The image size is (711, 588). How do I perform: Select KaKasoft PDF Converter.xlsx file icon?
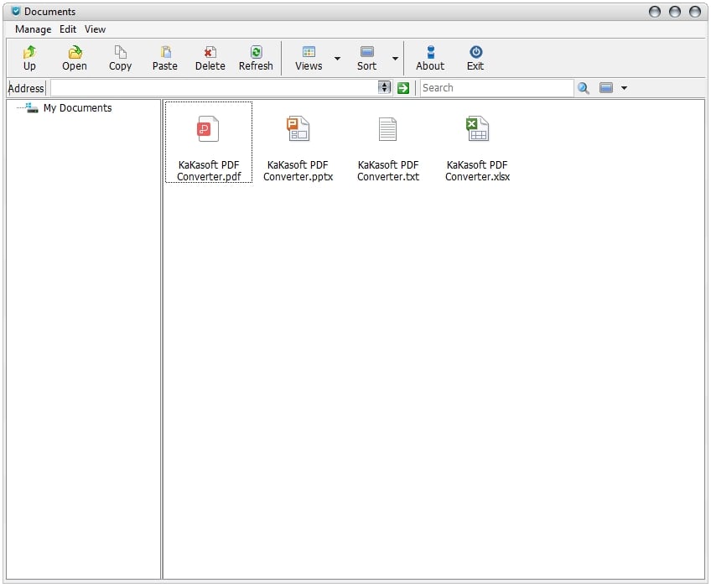click(x=477, y=129)
